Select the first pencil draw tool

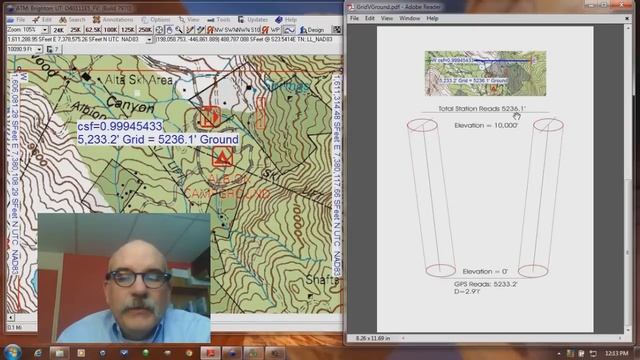(190, 30)
